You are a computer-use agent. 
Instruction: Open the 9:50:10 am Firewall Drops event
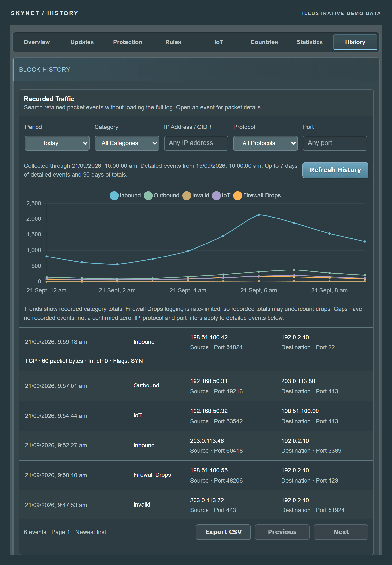point(196,475)
